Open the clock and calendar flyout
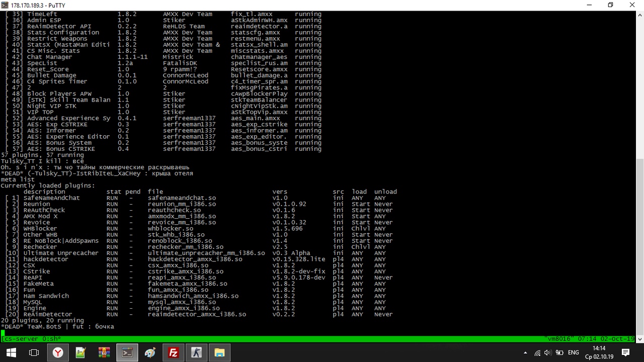The height and width of the screenshot is (362, 644). point(599,353)
